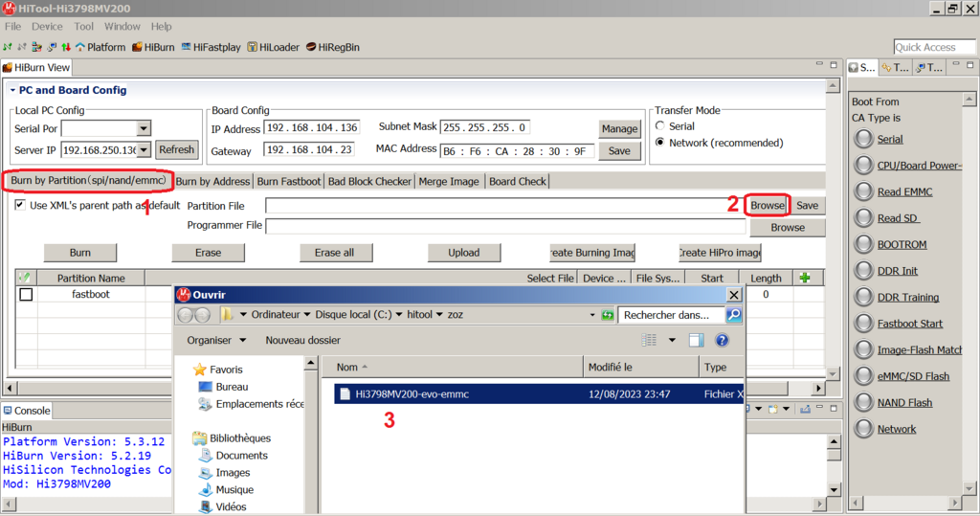Click the Read EMMC indicator icon
980x516 pixels.
[x=864, y=191]
